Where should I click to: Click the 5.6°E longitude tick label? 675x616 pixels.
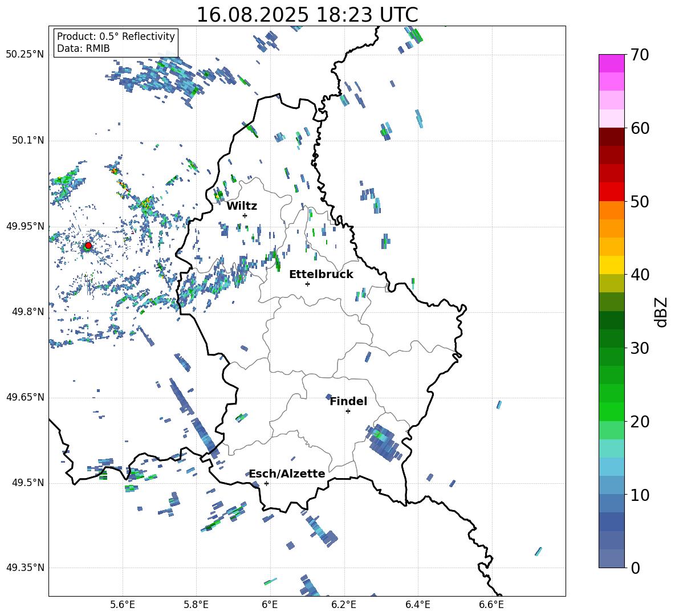(x=122, y=605)
